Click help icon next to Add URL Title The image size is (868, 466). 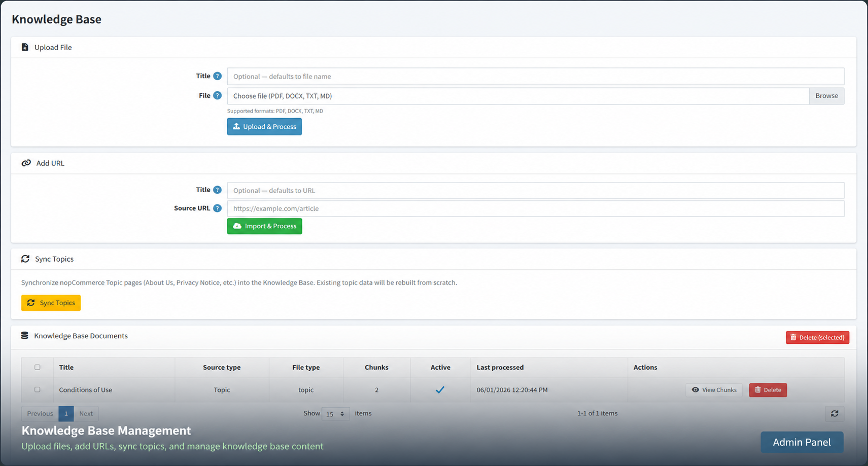pos(217,190)
